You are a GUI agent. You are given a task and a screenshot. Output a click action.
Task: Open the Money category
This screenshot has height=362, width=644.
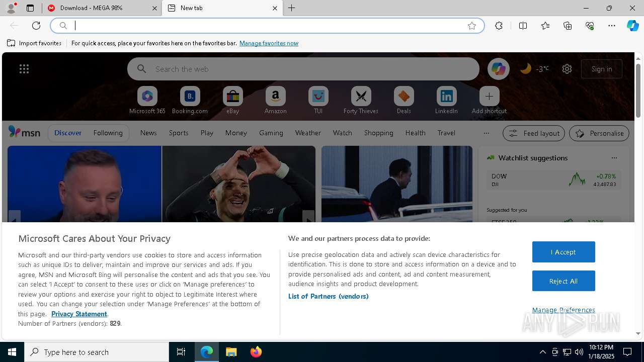pos(236,133)
